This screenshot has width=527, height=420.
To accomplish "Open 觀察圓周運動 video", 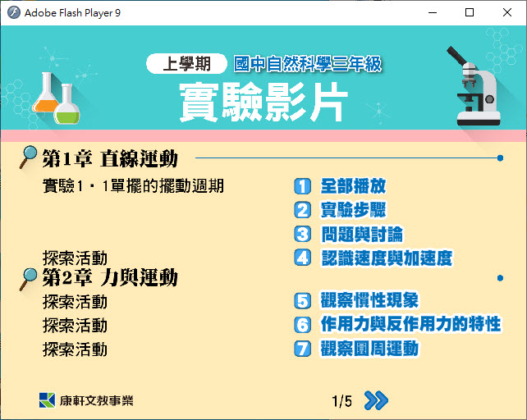I will point(369,349).
